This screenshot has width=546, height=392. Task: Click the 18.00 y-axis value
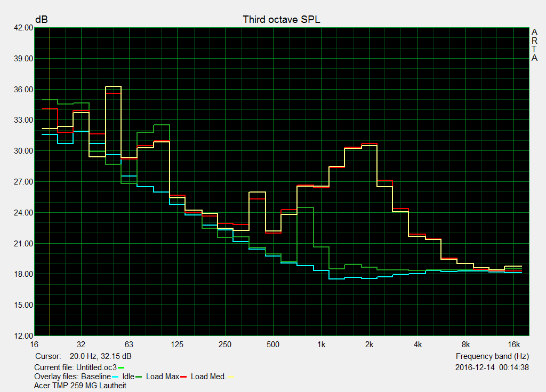23,274
